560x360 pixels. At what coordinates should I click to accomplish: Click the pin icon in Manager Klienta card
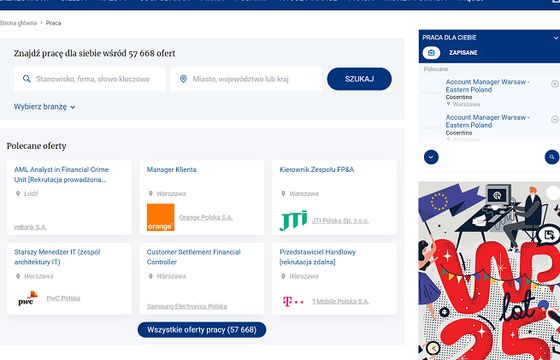tap(150, 194)
